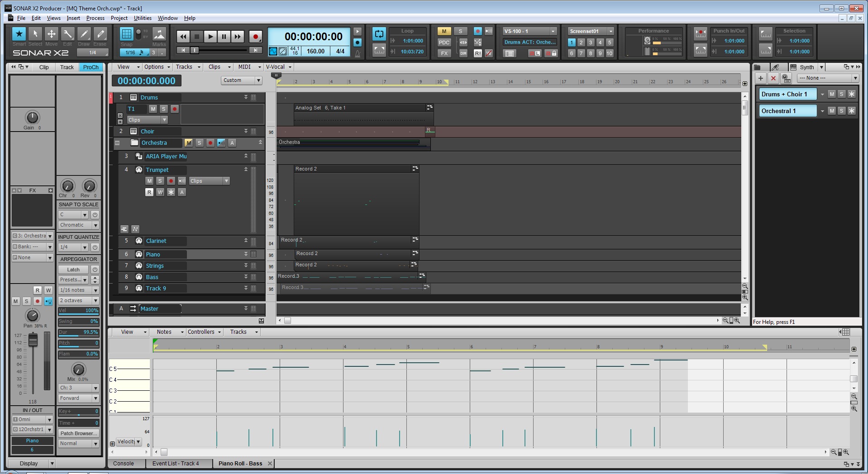
Task: Pick the Edit tool
Action: point(68,33)
